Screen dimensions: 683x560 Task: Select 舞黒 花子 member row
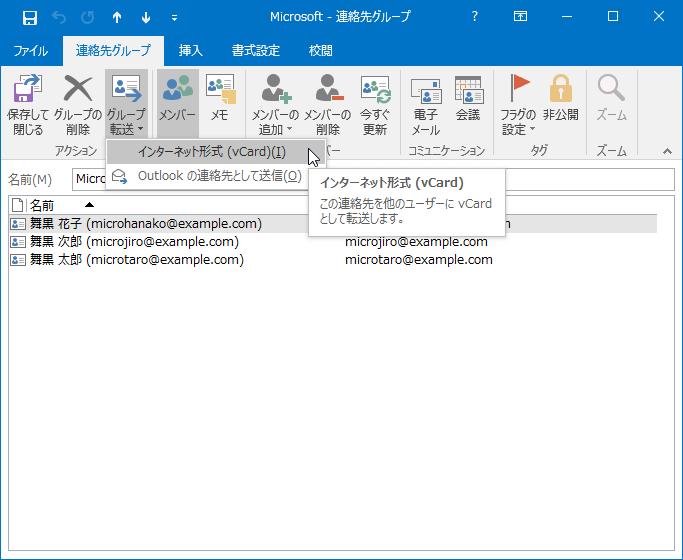click(x=333, y=224)
